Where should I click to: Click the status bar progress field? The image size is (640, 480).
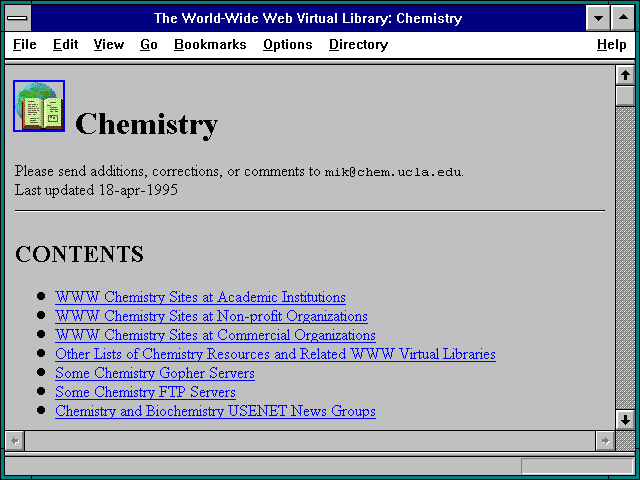click(577, 466)
